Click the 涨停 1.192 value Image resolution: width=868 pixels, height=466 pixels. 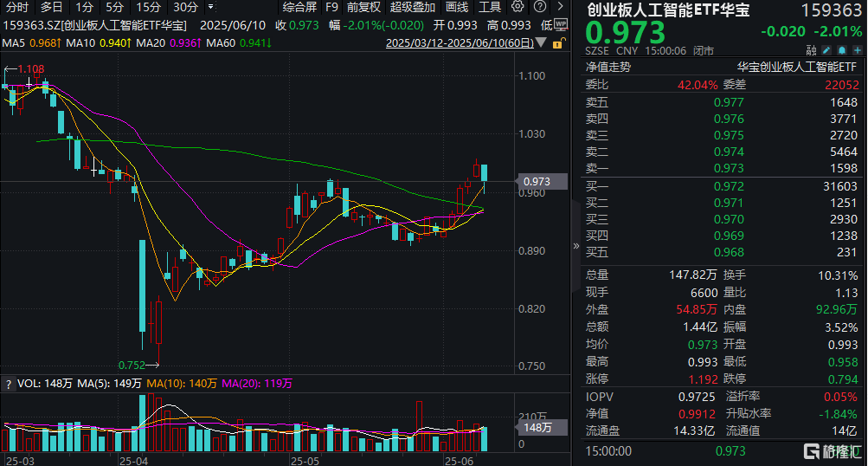(x=703, y=379)
